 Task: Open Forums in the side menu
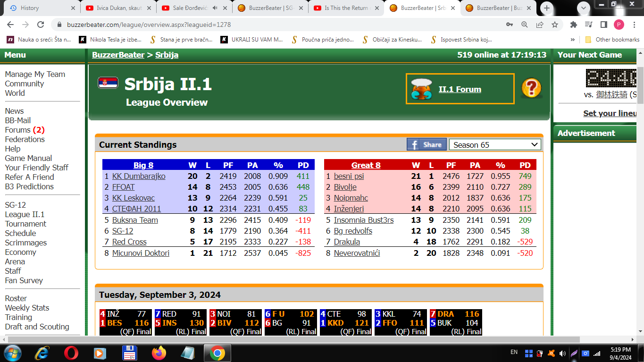click(x=17, y=130)
